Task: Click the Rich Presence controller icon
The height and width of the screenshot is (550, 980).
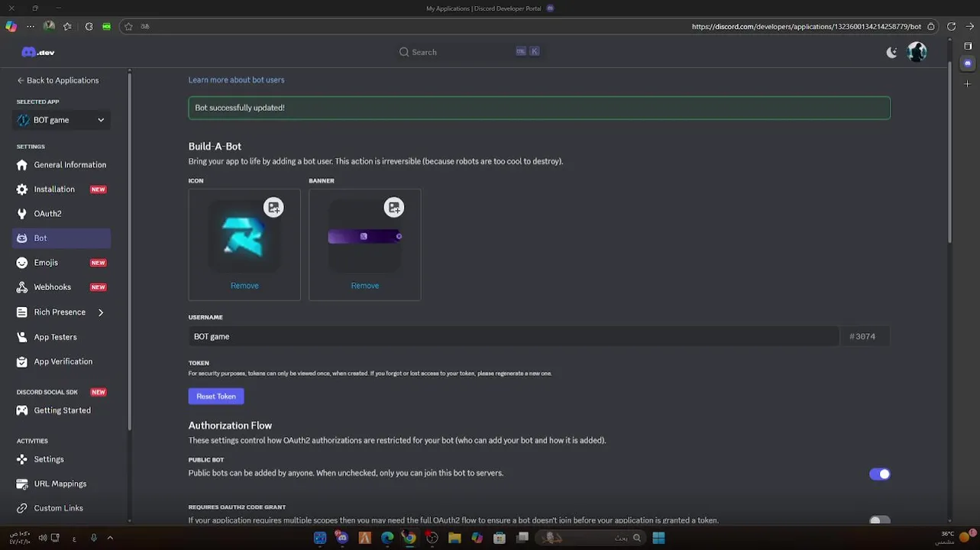Action: point(22,312)
